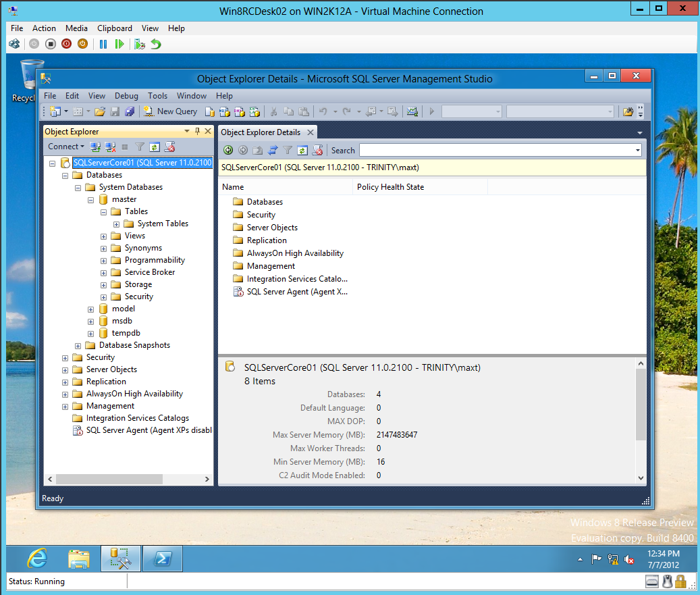Click the green Reset icon in the VM toolbar
Viewport: 700px width, 595px height.
tap(119, 44)
